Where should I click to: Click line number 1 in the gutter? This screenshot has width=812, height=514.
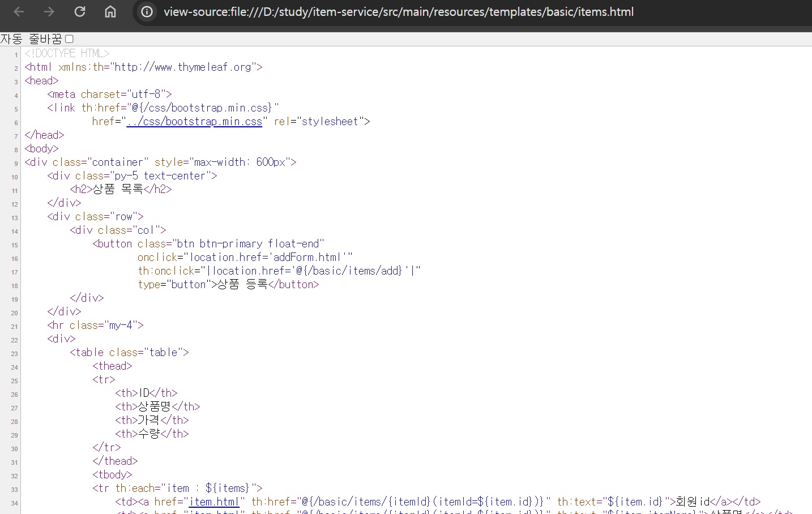16,55
